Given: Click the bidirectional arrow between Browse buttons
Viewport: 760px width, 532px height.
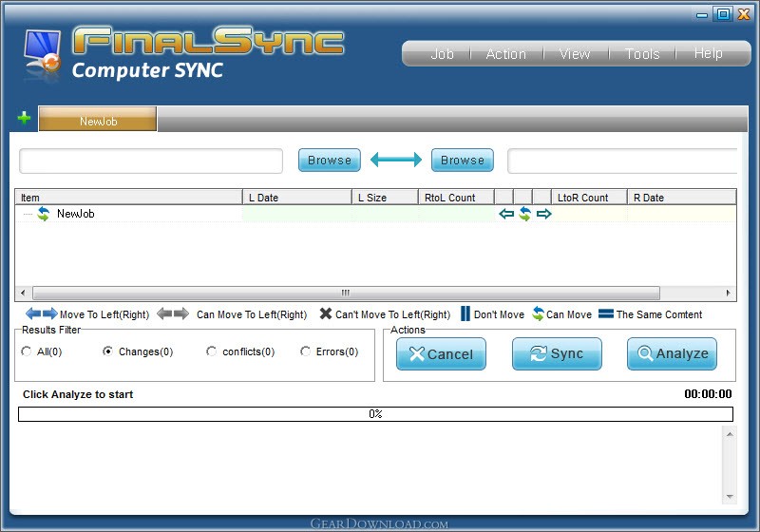Looking at the screenshot, I should tap(396, 160).
